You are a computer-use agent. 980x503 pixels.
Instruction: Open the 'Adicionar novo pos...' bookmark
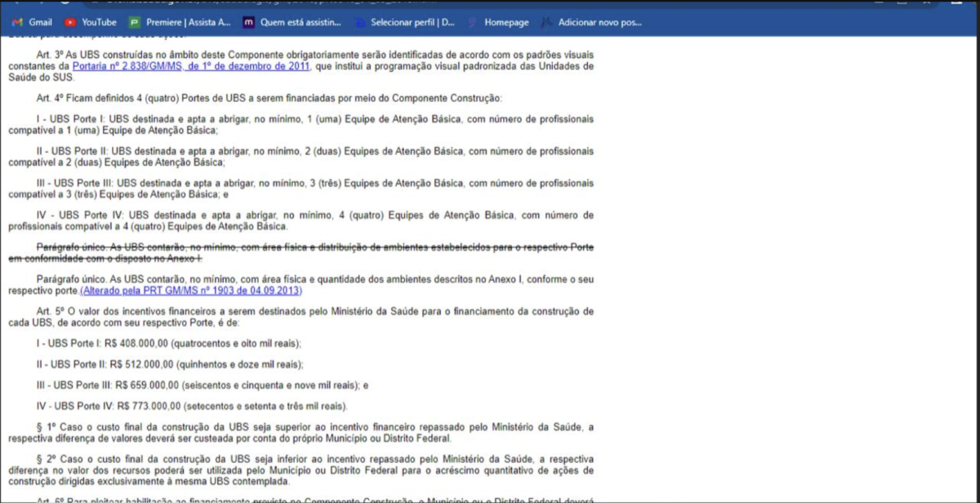(x=592, y=22)
